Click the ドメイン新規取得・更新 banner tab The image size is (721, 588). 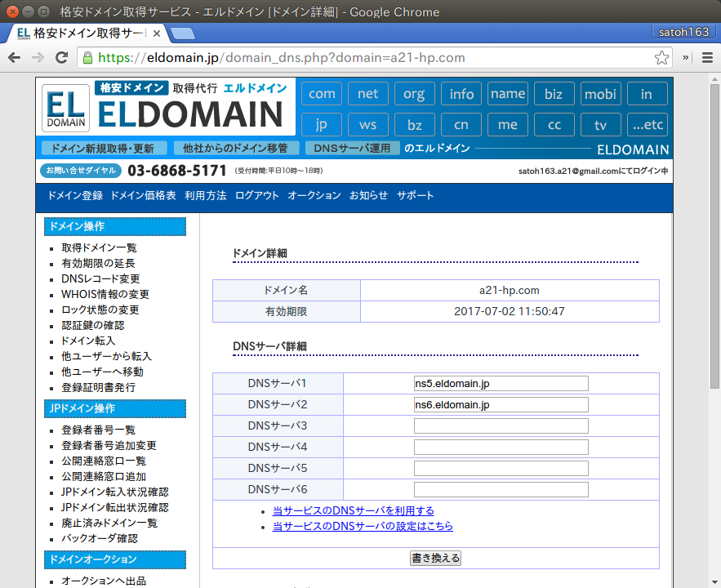click(103, 148)
